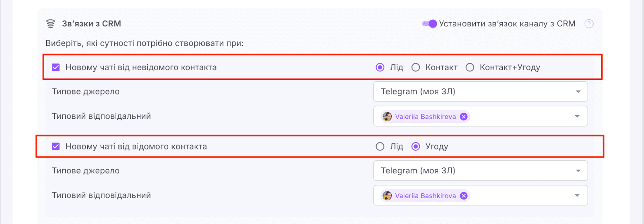Expand Типовий відповідальний dropdown arrow under unknown contact
This screenshot has width=644, height=224.
[x=577, y=116]
